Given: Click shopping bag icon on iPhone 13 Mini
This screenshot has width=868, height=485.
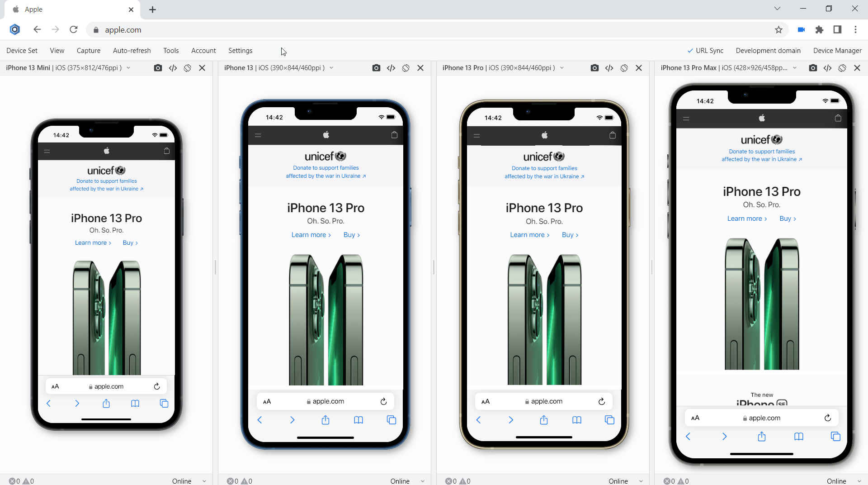Looking at the screenshot, I should [167, 151].
